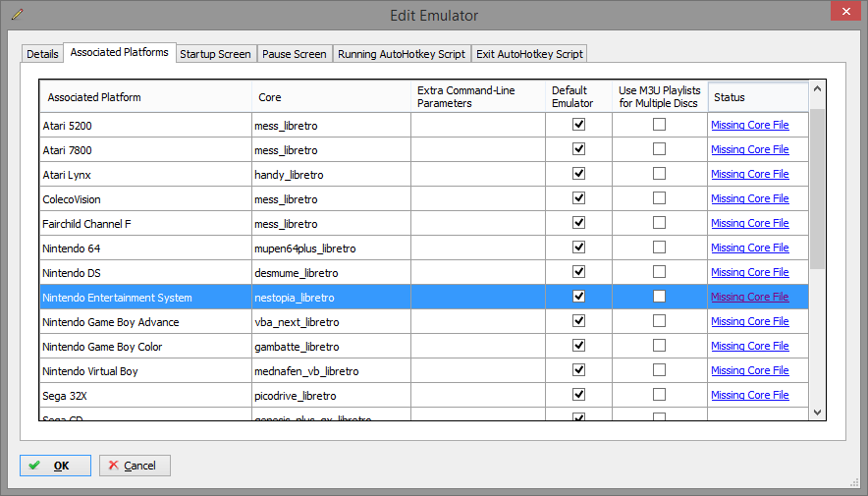Toggle Default Emulator for Nintendo Game Boy Advance

[578, 320]
